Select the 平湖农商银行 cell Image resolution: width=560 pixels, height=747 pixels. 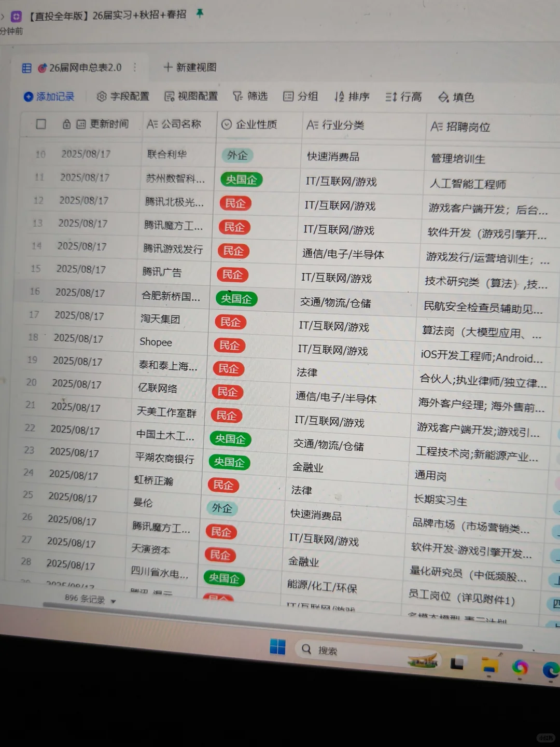coord(165,458)
